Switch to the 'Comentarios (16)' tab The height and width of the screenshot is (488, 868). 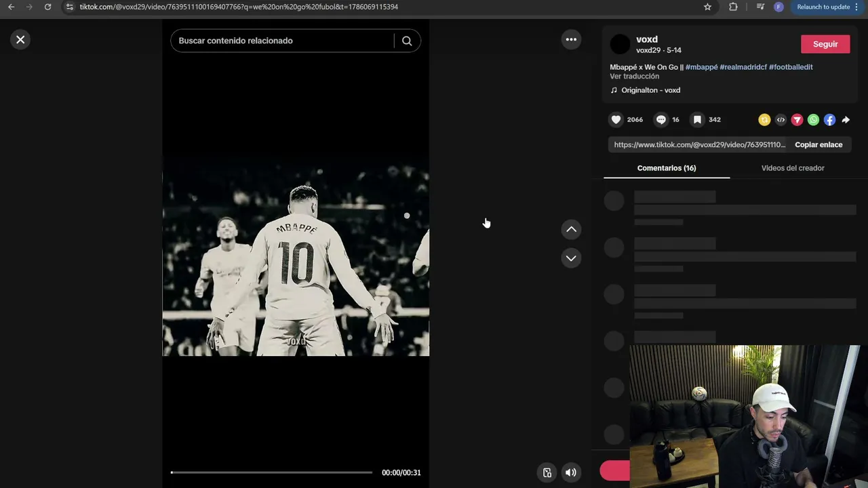(667, 168)
